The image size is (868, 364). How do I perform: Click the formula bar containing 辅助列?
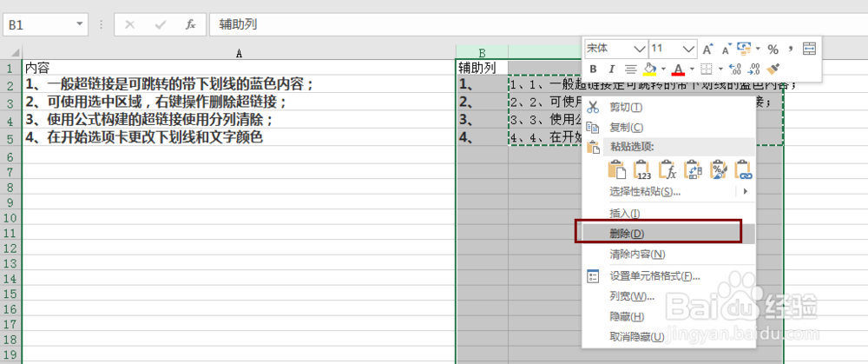pos(538,24)
